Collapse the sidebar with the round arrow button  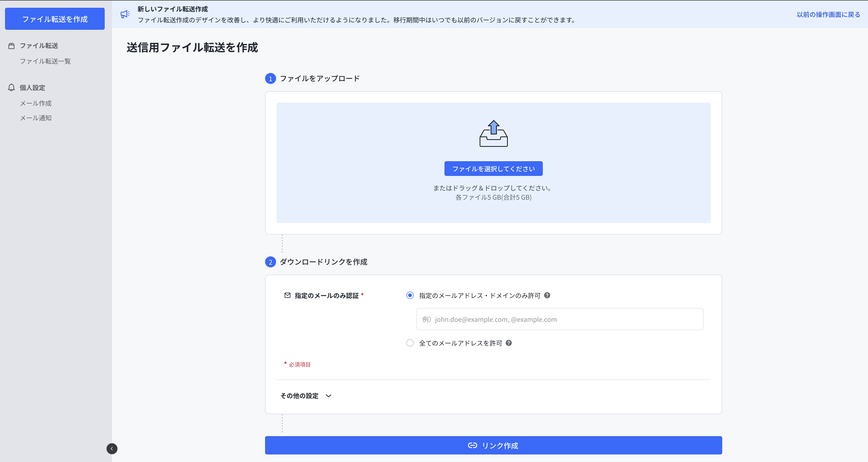click(x=112, y=449)
